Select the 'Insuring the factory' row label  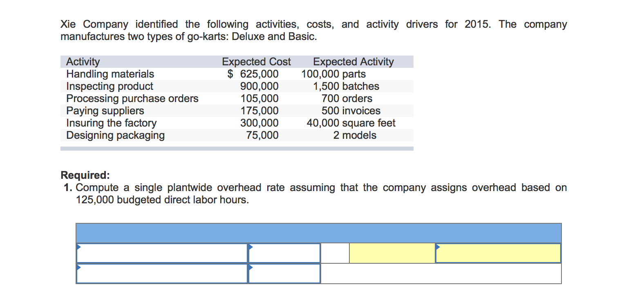pyautogui.click(x=111, y=123)
